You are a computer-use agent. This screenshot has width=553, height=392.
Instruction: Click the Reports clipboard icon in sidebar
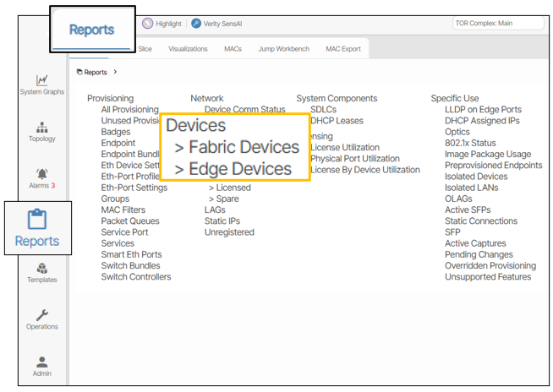pos(37,220)
